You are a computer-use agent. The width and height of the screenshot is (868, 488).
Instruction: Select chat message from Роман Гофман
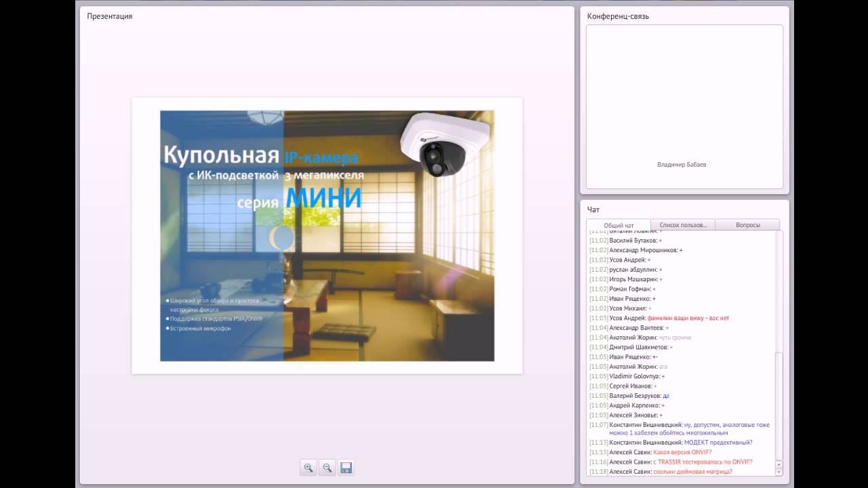(x=623, y=289)
